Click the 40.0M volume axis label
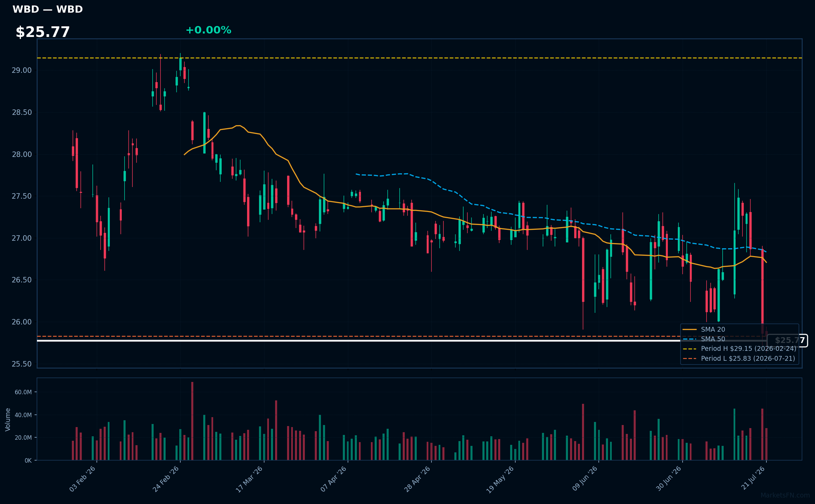The width and height of the screenshot is (815, 504). pyautogui.click(x=23, y=415)
